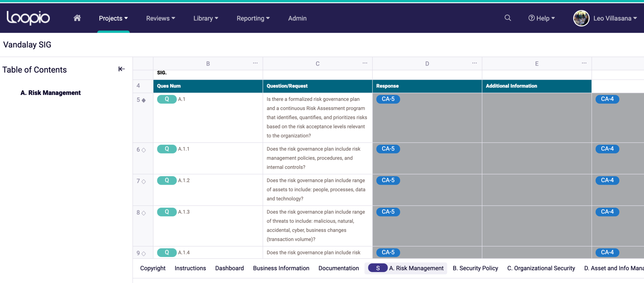Expand the Projects dropdown menu
Image resolution: width=644 pixels, height=283 pixels.
(113, 18)
